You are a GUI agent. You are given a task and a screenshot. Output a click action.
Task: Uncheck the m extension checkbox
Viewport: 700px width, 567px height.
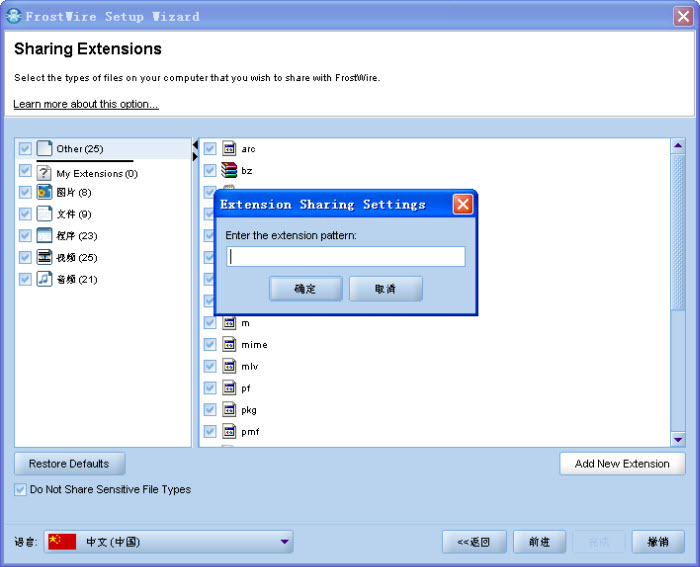tap(210, 322)
